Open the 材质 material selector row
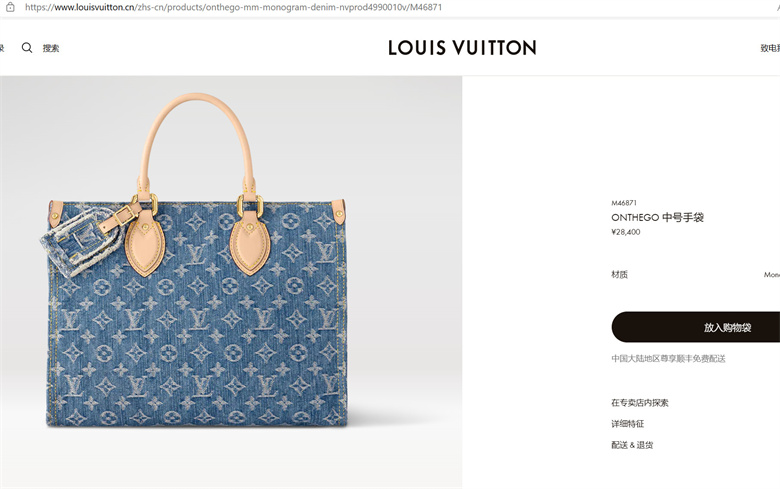780x489 pixels. coord(695,275)
